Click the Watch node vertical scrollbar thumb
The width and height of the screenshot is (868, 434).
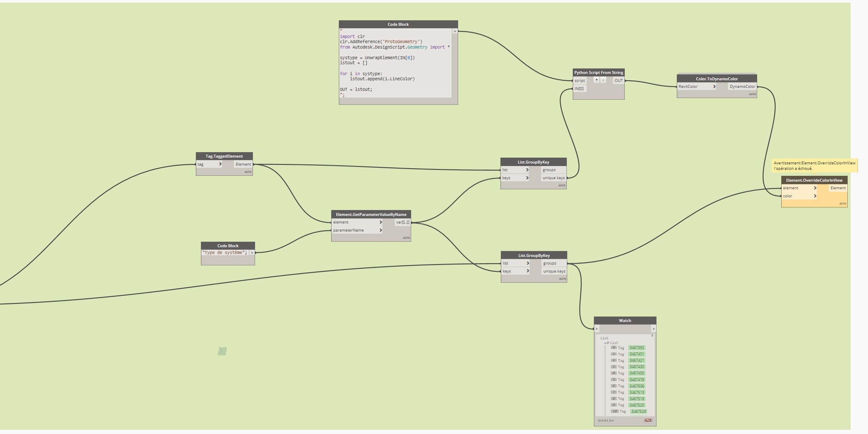click(652, 336)
